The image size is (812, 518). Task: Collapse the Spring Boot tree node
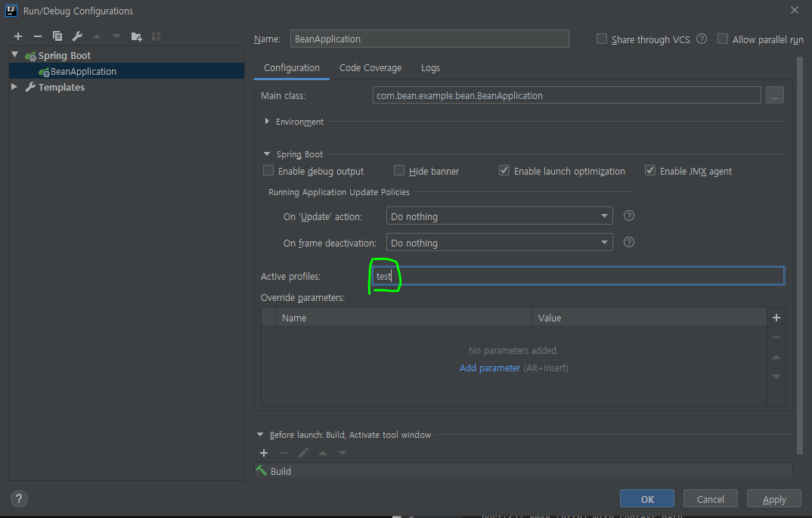pyautogui.click(x=15, y=55)
